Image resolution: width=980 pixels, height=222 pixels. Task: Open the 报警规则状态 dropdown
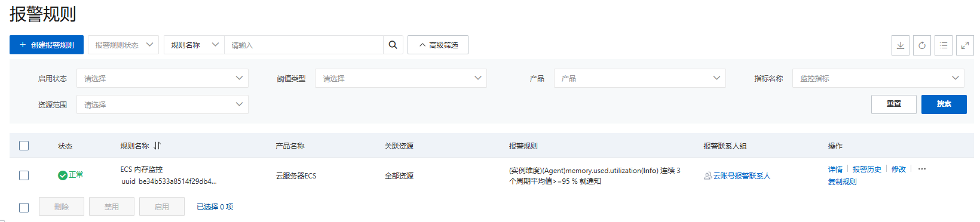[123, 45]
